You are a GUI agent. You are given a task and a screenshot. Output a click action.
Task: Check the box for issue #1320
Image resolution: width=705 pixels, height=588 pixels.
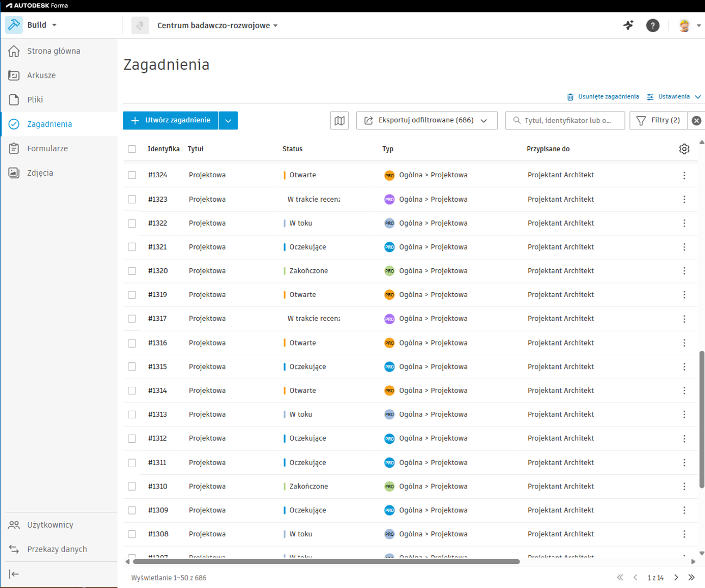tap(132, 271)
